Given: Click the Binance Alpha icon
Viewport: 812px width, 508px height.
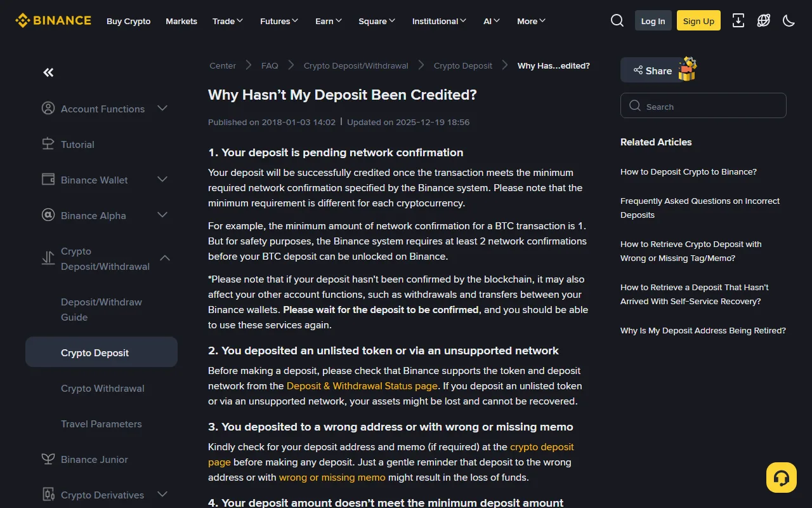Looking at the screenshot, I should [48, 215].
